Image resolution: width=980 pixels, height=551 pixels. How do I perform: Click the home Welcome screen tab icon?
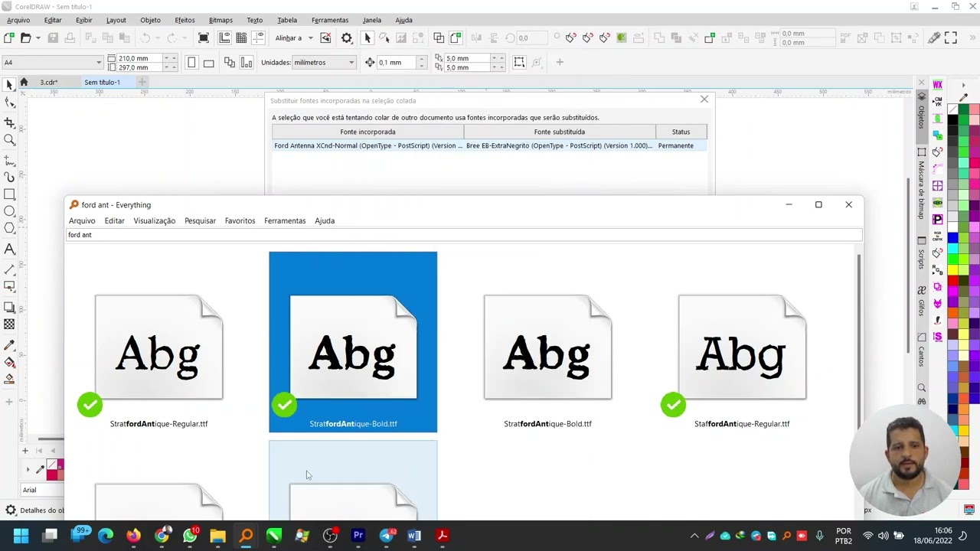coord(24,82)
